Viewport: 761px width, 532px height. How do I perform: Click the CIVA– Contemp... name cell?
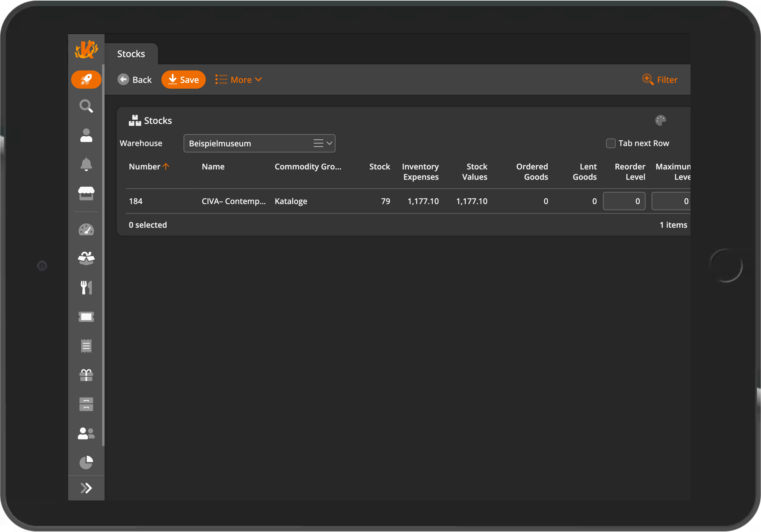point(233,201)
